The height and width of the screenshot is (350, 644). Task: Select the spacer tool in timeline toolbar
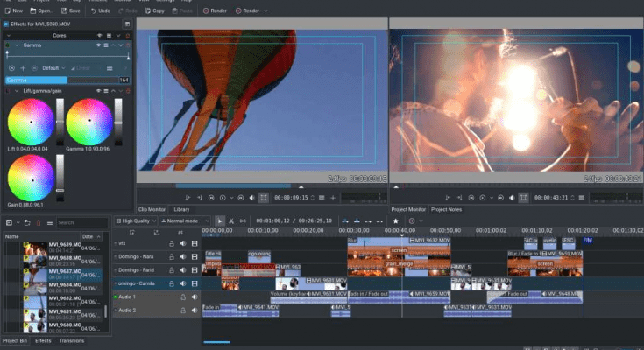[x=243, y=221]
